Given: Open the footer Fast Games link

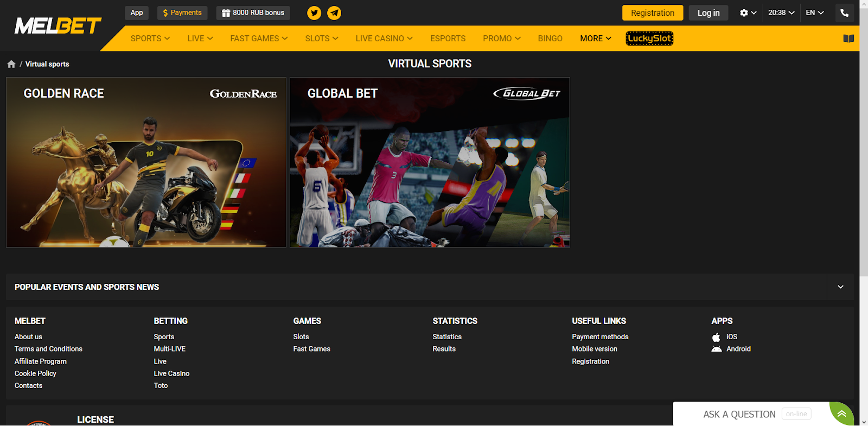Looking at the screenshot, I should pyautogui.click(x=312, y=349).
